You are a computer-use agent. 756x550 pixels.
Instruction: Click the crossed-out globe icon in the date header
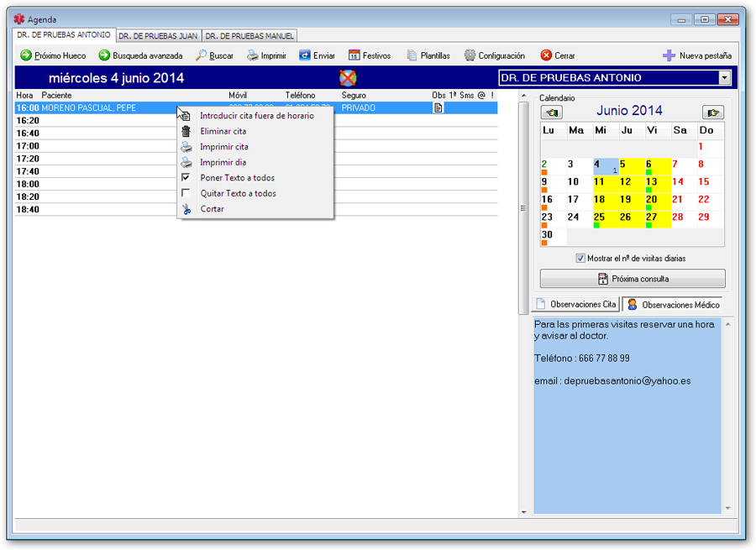tap(348, 78)
